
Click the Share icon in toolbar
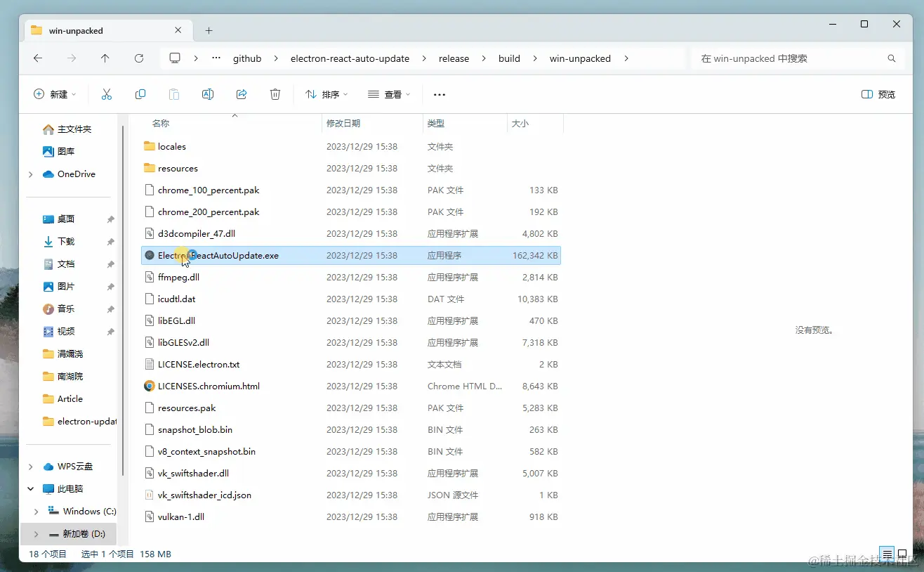pos(242,94)
